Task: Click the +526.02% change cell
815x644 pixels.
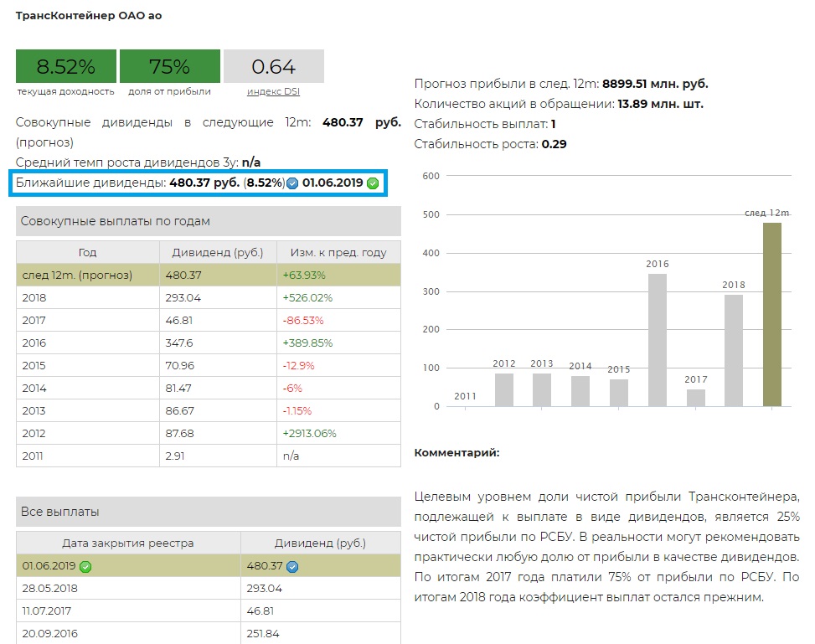Action: (309, 297)
